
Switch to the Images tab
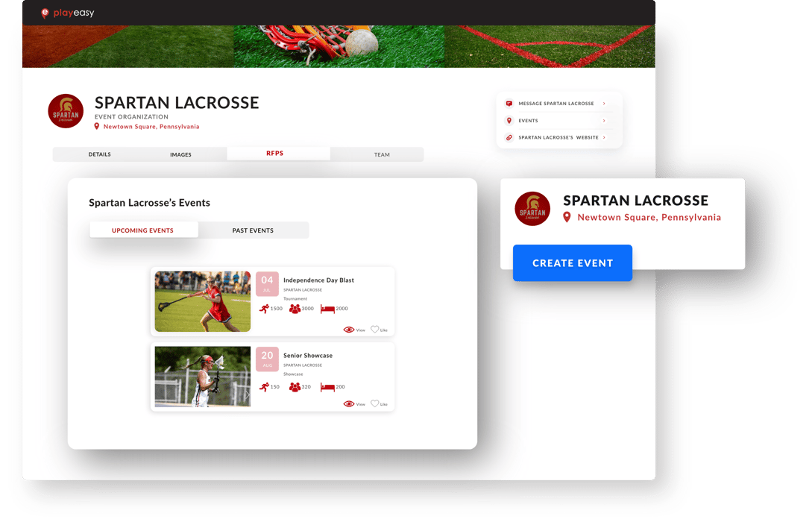pyautogui.click(x=180, y=154)
